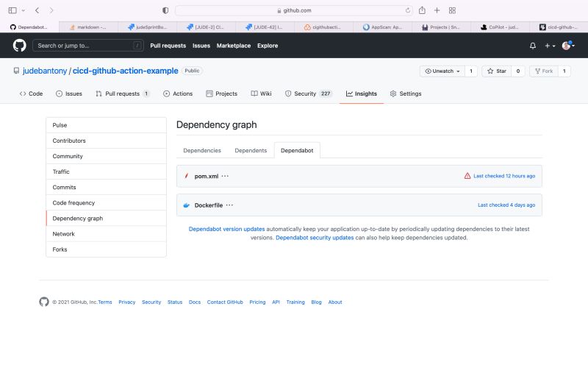This screenshot has width=588, height=368.
Task: Open Explore in top navigation
Action: 268,46
